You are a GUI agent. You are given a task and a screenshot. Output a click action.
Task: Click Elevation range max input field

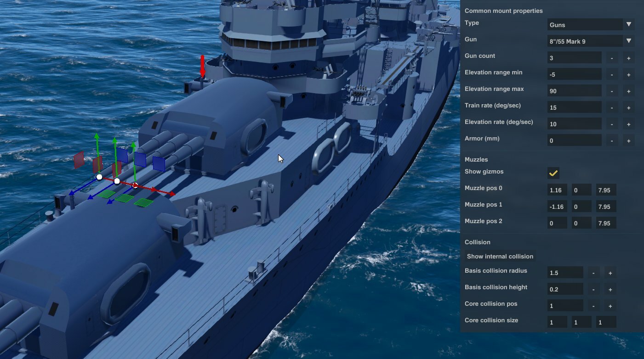coord(575,91)
